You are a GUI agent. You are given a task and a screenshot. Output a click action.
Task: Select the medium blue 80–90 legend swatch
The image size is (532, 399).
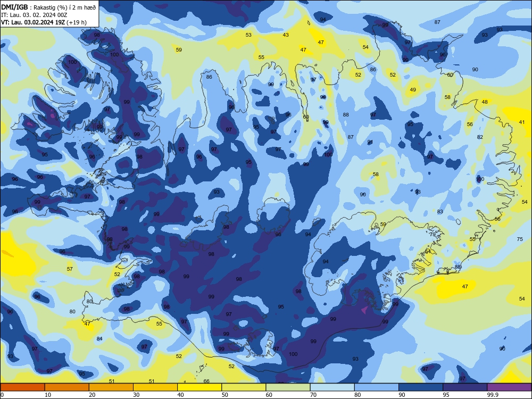click(x=377, y=387)
